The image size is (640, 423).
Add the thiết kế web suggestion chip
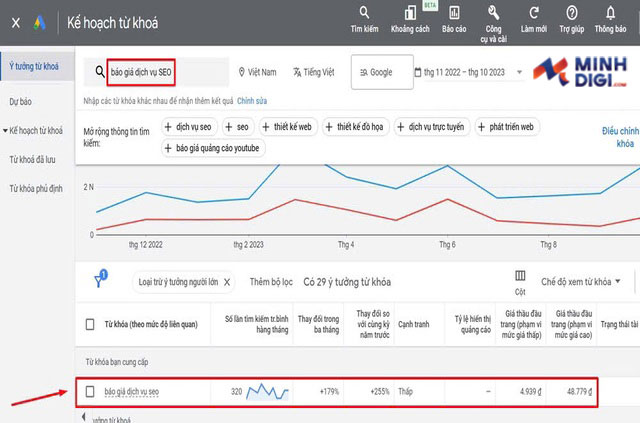(289, 127)
